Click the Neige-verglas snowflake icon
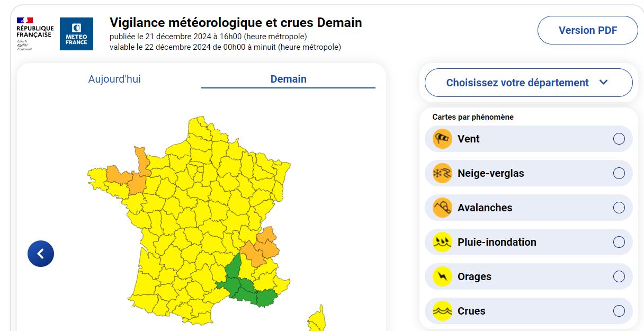Viewport: 644px width, 331px height. (442, 173)
